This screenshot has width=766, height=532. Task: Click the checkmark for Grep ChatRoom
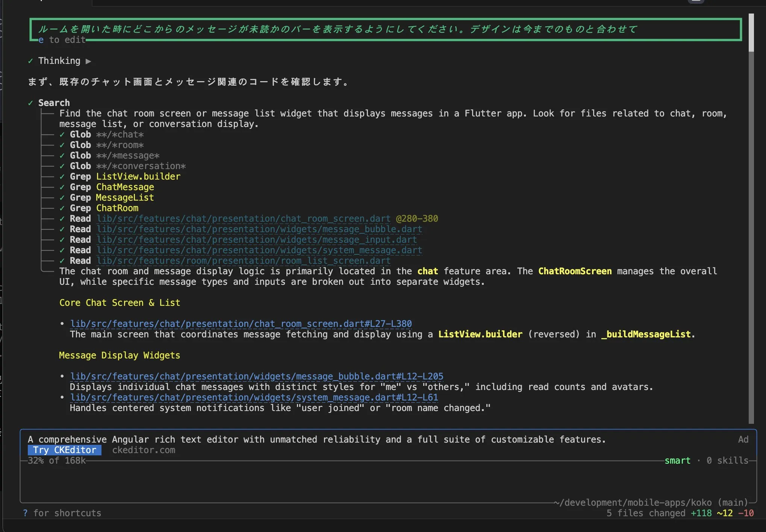coord(62,208)
